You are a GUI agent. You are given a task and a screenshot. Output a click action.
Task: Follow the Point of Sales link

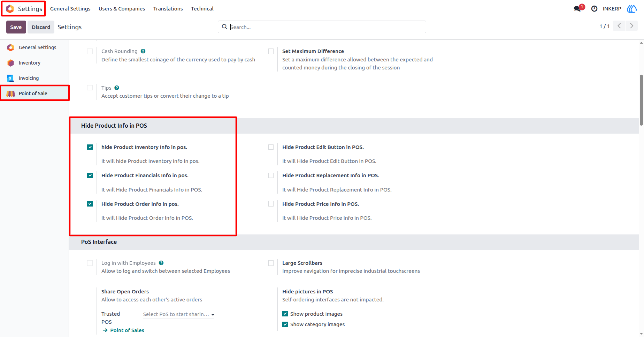123,330
